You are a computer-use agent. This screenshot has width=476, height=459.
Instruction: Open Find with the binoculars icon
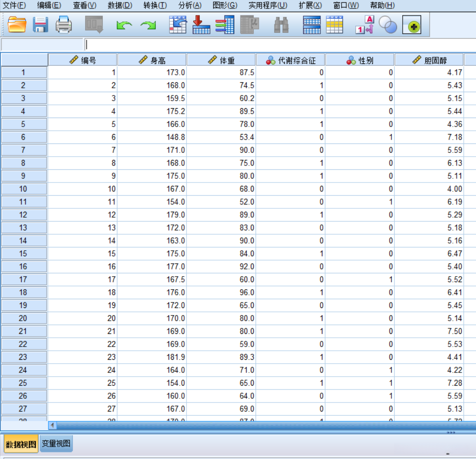[281, 25]
